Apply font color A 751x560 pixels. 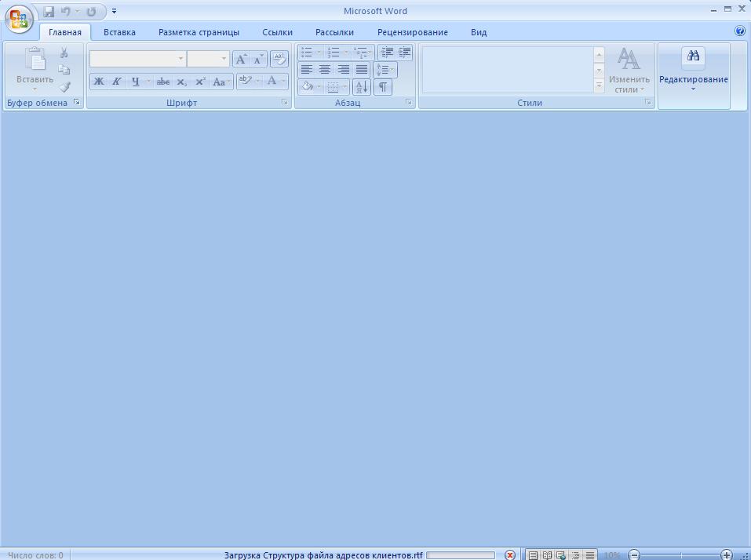coord(272,81)
